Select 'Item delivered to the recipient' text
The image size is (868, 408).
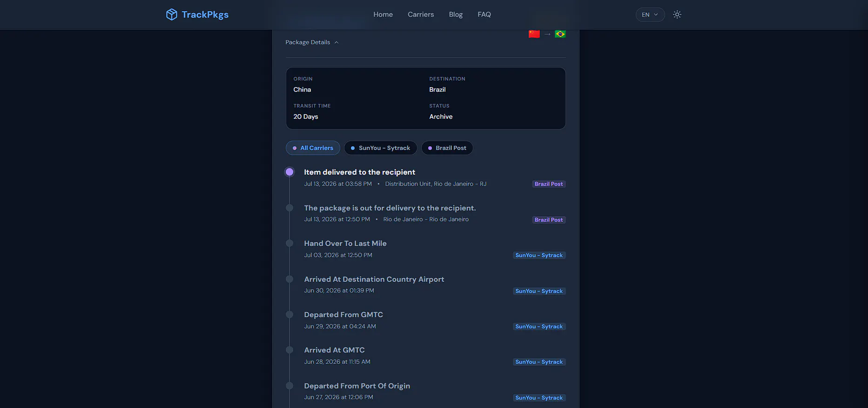[360, 172]
